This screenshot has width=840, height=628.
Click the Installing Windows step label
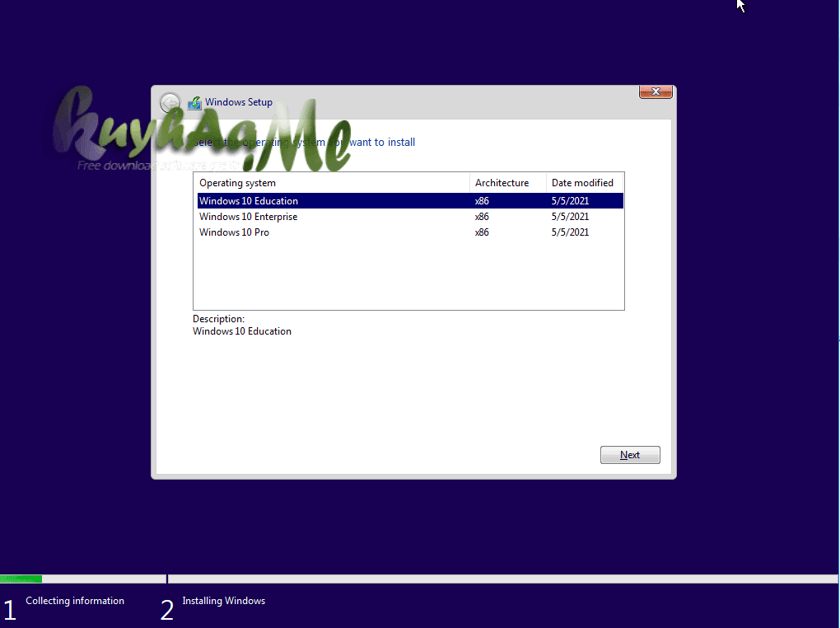[223, 601]
